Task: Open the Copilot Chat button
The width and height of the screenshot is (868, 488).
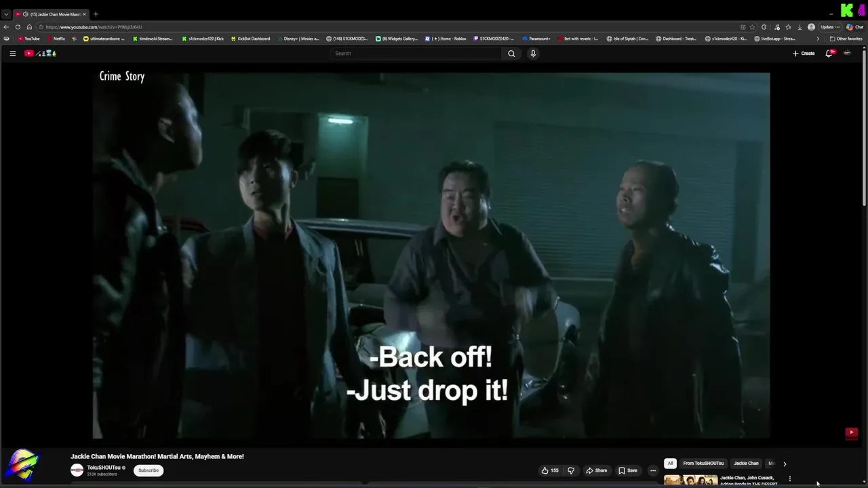Action: [854, 27]
